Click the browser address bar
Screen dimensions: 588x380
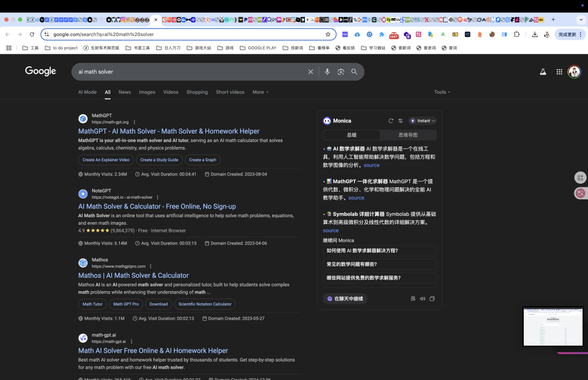[x=187, y=34]
